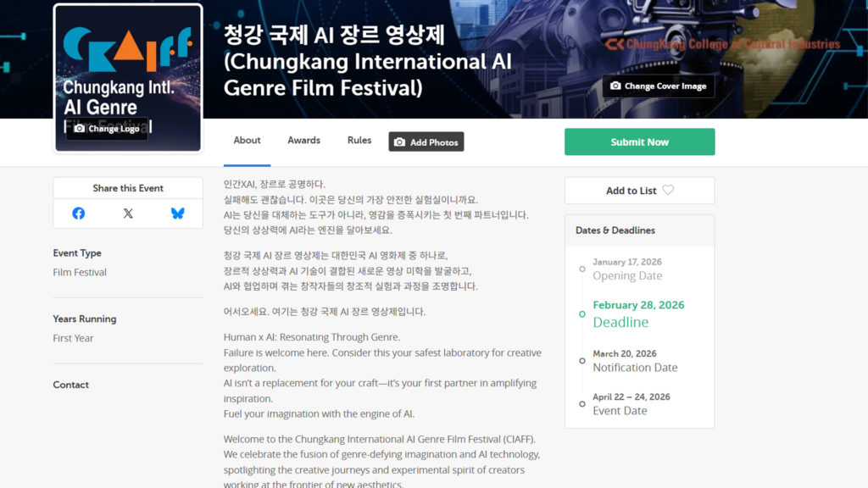Image resolution: width=868 pixels, height=488 pixels.
Task: Select the January 17 Opening Date marker
Action: (581, 269)
